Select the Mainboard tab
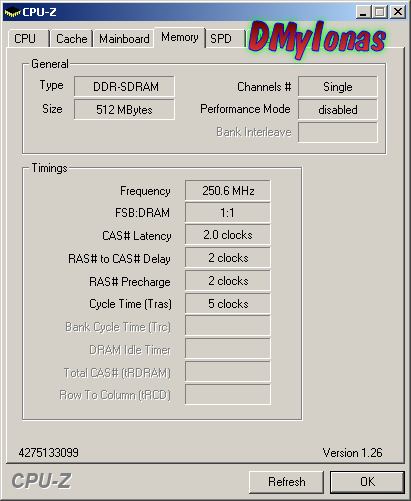Screen dimensions: 411x501 pyautogui.click(x=124, y=39)
